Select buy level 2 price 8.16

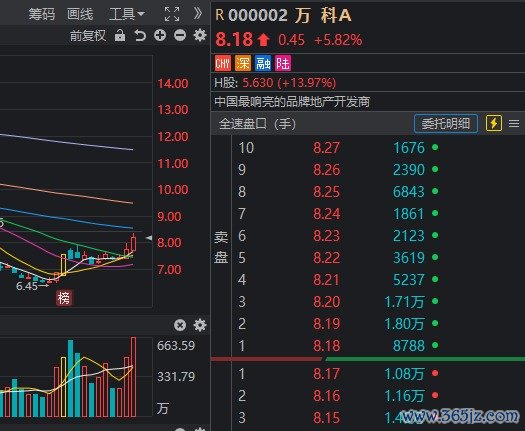326,396
